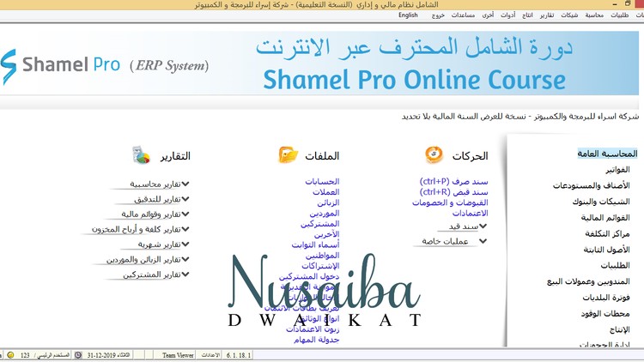This screenshot has width=644, height=362.
Task: Switch language via English menu
Action: click(x=408, y=15)
